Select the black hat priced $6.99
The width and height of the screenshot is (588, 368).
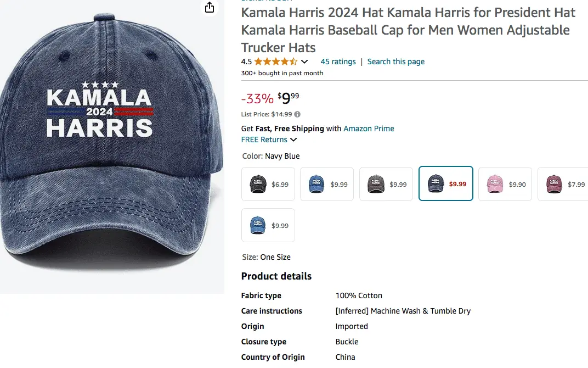pyautogui.click(x=268, y=184)
